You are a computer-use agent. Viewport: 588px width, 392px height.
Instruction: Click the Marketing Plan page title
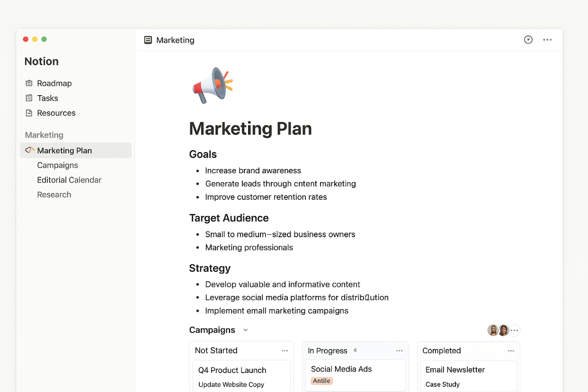point(250,129)
